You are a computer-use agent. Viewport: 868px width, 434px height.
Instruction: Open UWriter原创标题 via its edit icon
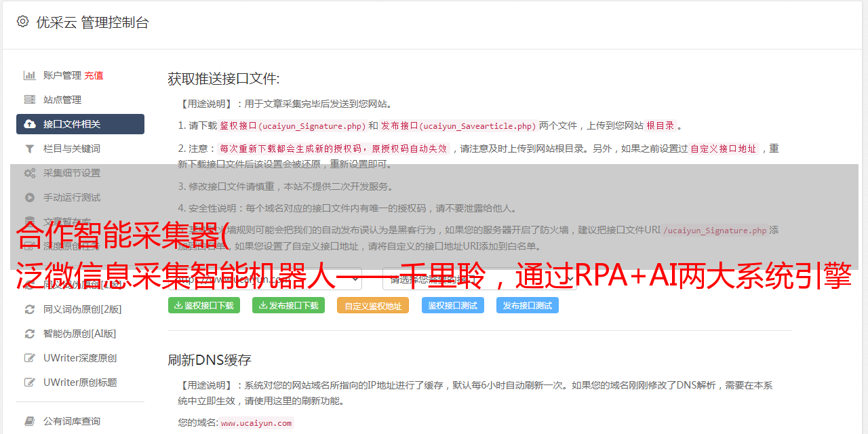point(30,382)
